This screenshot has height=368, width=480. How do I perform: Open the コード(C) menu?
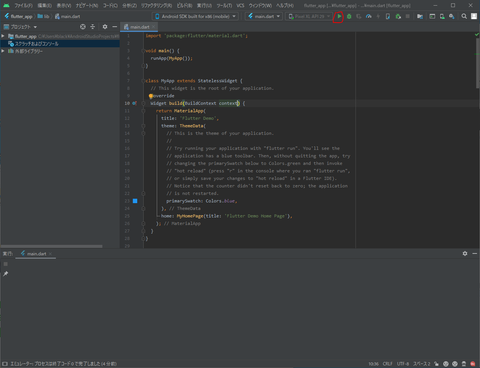110,5
